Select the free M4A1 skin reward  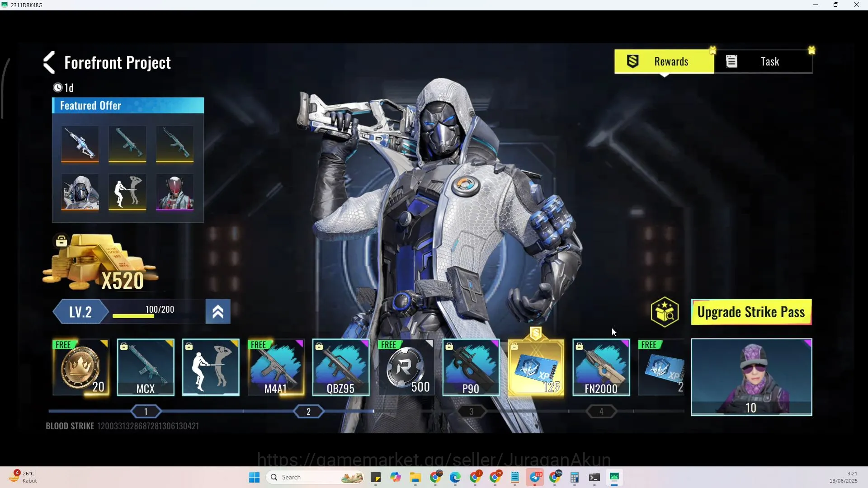tap(276, 368)
